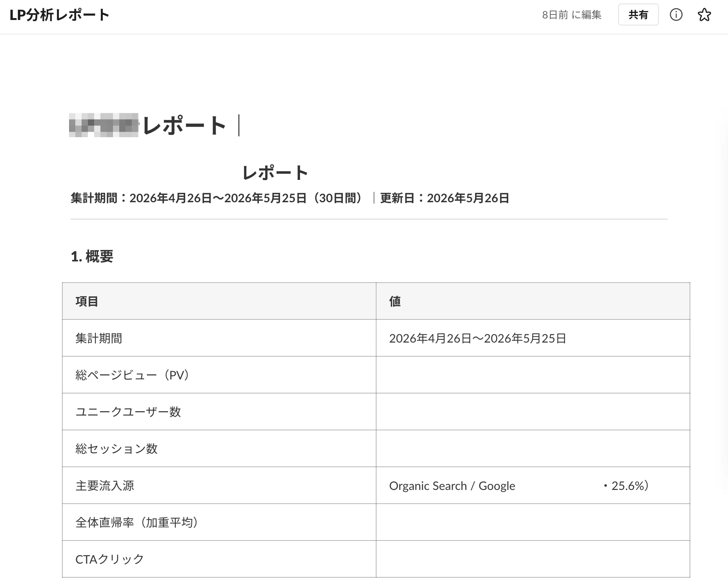The image size is (728, 584).
Task: Click the 1. 概要 section heading
Action: point(92,256)
